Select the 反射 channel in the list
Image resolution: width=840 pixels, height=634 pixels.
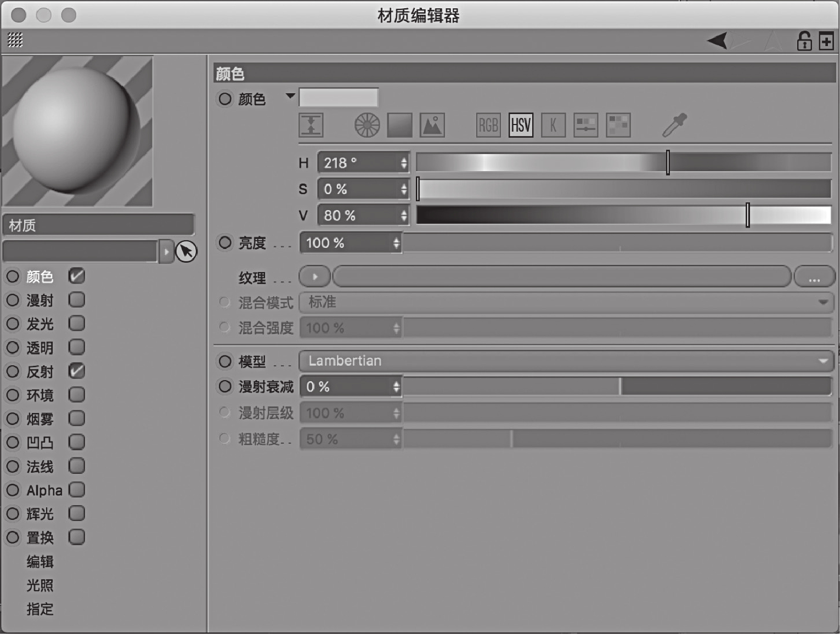click(40, 371)
